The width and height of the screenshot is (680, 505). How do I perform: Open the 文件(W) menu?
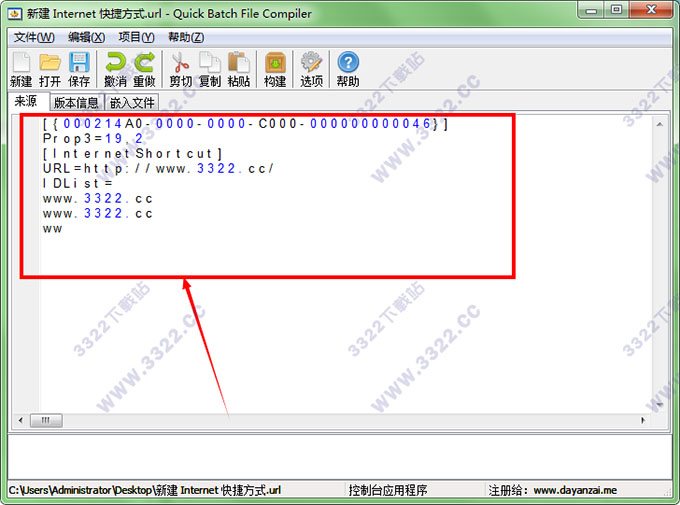(34, 37)
